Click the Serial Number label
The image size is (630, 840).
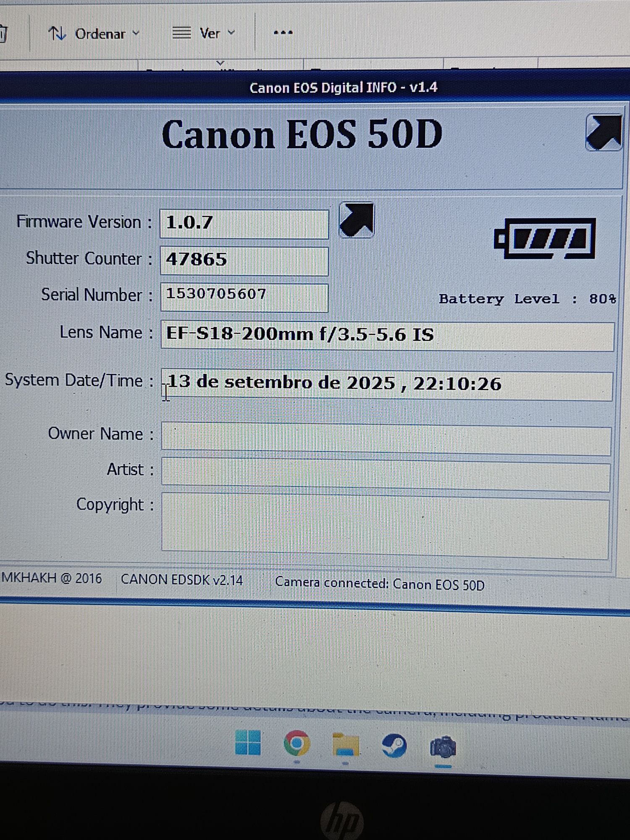(x=97, y=295)
